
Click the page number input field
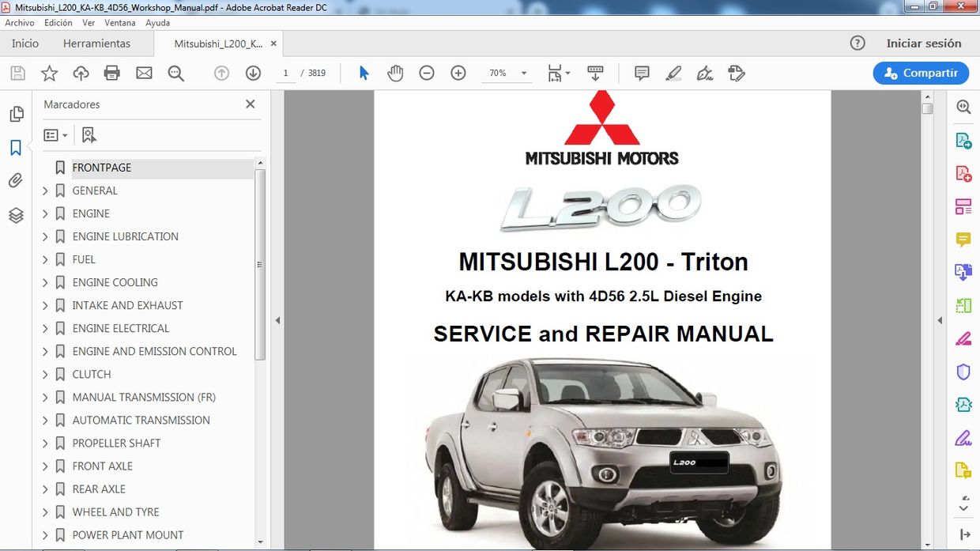pos(285,74)
